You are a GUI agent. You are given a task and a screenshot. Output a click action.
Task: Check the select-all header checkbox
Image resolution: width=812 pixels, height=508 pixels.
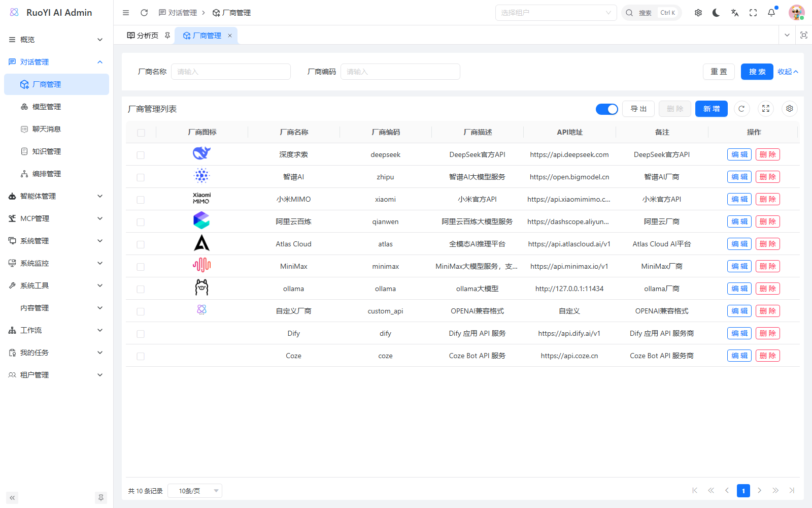coord(141,133)
